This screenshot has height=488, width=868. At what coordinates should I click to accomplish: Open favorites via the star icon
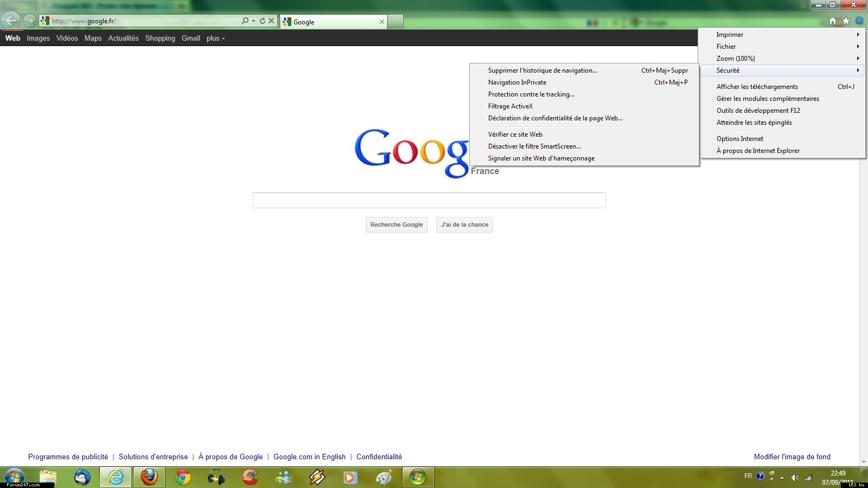[x=846, y=21]
